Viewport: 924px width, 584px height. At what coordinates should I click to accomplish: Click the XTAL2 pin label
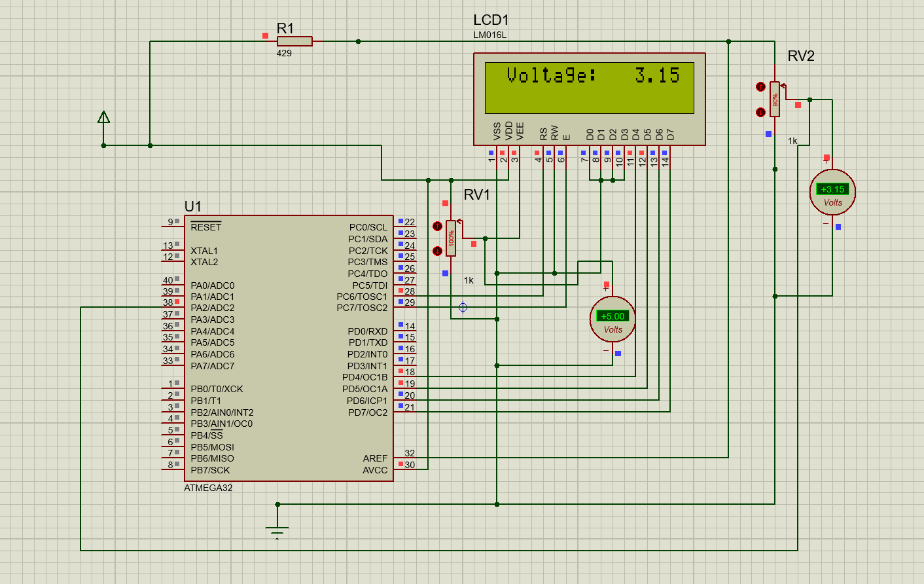204,262
